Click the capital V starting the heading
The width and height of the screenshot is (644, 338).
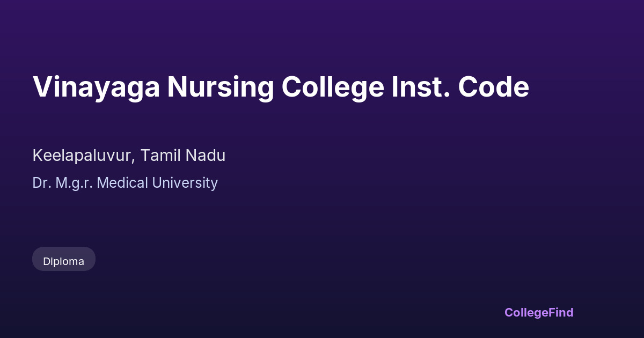pyautogui.click(x=41, y=87)
